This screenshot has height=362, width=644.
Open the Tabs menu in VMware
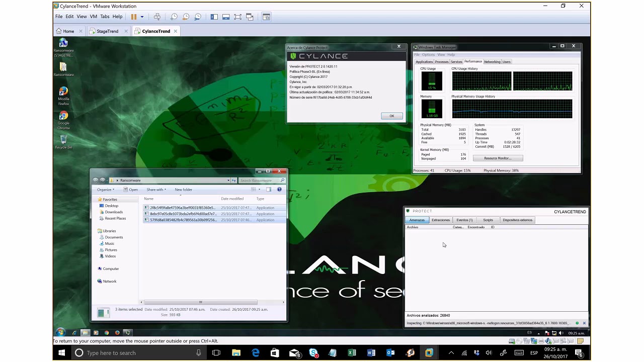[105, 17]
